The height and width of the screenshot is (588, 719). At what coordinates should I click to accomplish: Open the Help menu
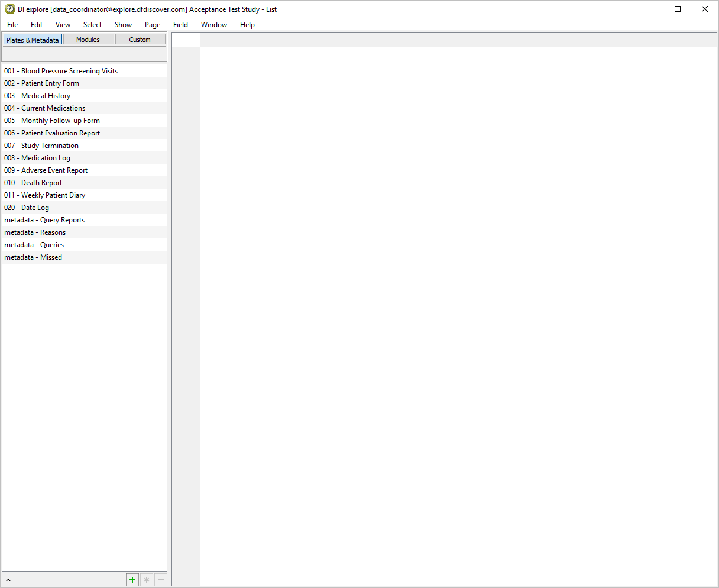[x=247, y=25]
